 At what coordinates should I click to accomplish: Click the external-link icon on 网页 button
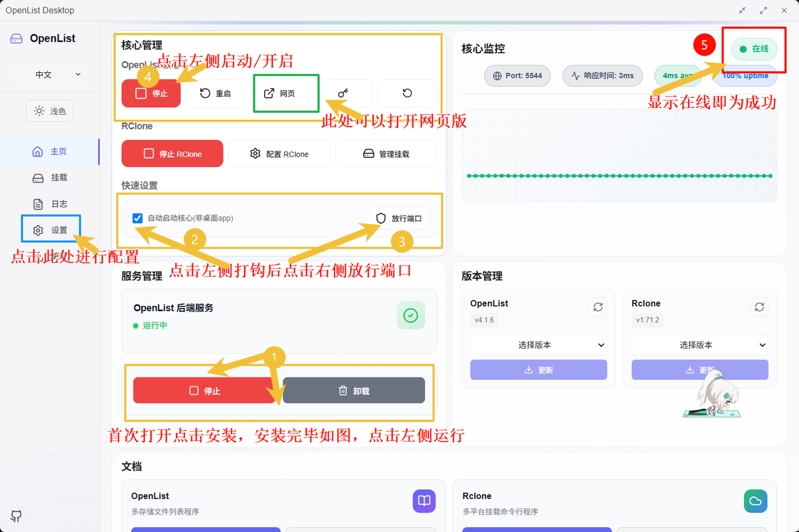(x=269, y=94)
